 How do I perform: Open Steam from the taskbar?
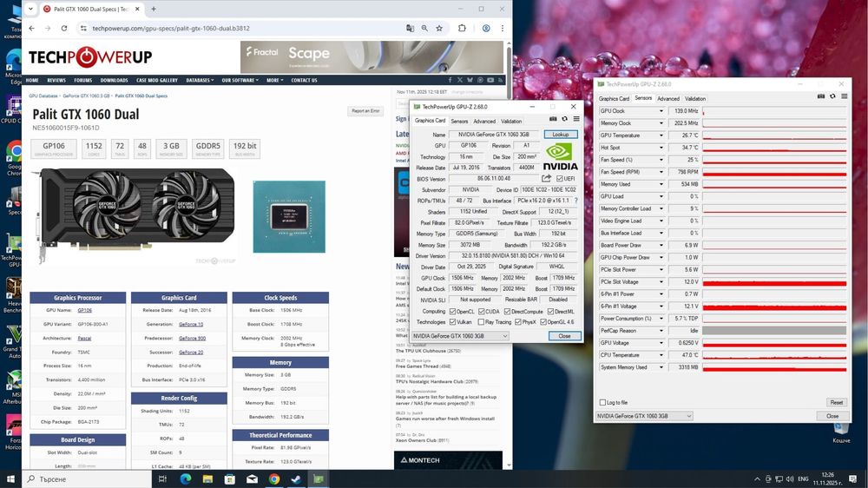tap(296, 479)
